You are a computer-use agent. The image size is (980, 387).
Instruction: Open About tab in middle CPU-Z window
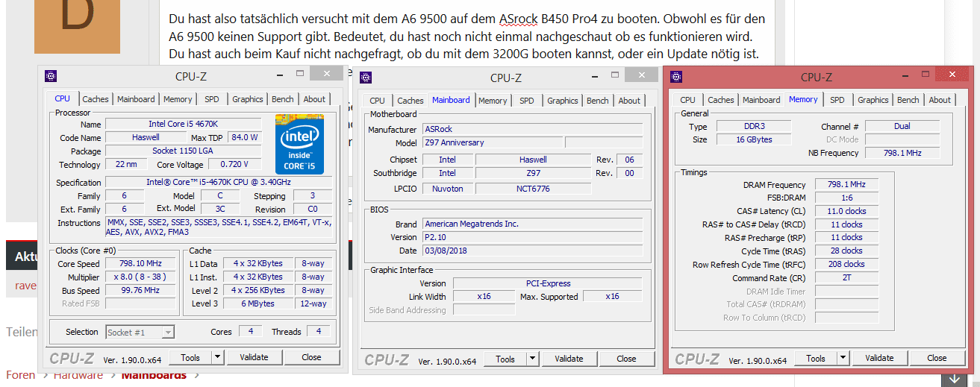tap(629, 101)
